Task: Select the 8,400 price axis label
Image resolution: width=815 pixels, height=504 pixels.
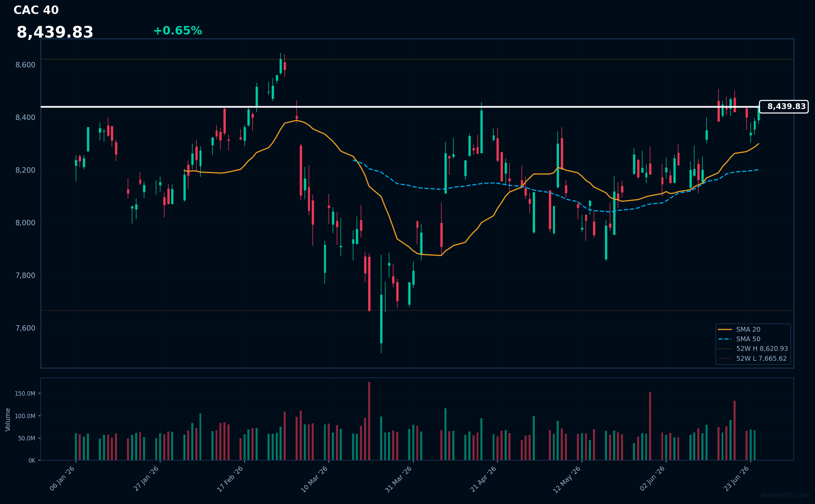Action: (25, 118)
